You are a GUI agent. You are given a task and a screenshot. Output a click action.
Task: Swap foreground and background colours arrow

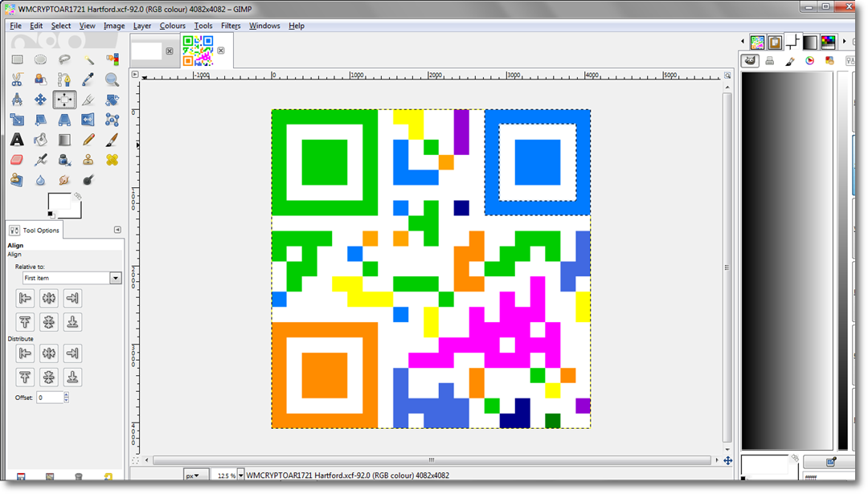(x=78, y=196)
